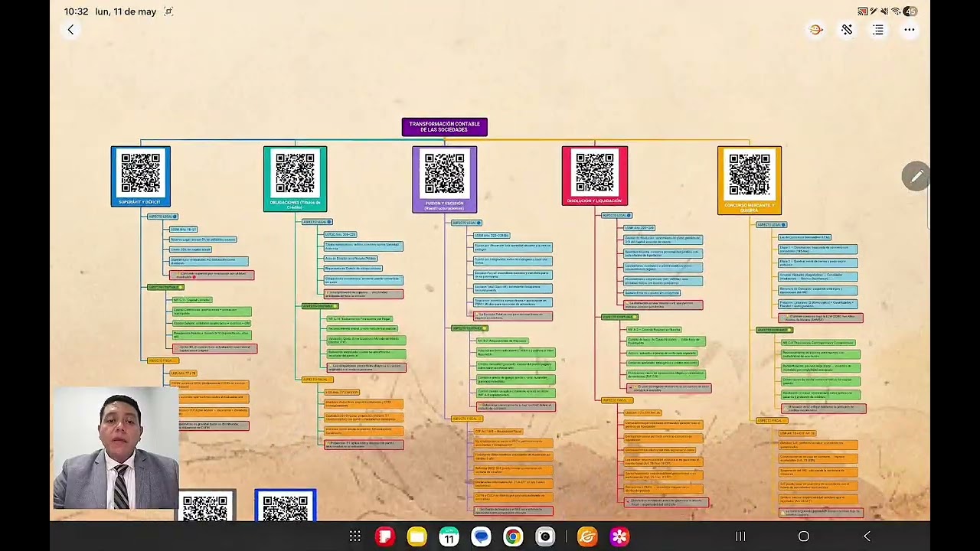Select the central node 'TRANSFORMACIÓN CONTABLE DE LAS SOCIEDADES'
The height and width of the screenshot is (551, 980).
(x=444, y=127)
